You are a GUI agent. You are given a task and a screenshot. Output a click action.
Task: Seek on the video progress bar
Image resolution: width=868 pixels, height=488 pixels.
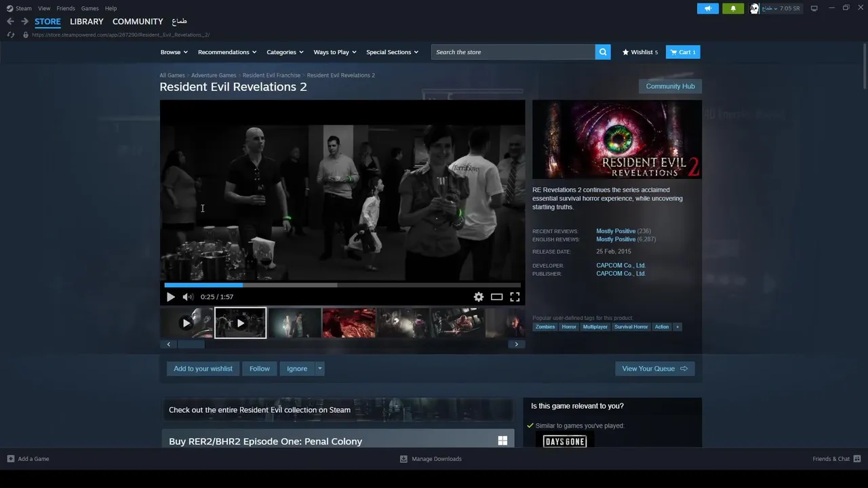pyautogui.click(x=342, y=285)
